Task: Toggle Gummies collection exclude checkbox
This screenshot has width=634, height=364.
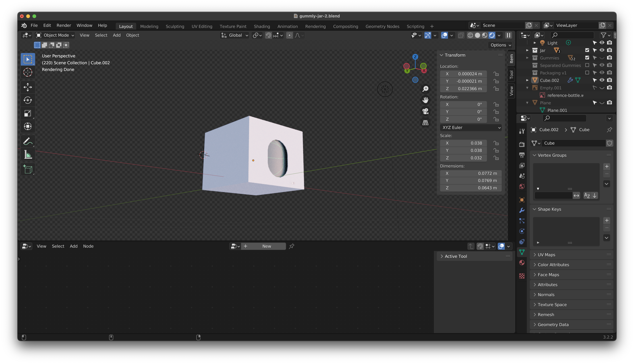Action: click(x=587, y=58)
